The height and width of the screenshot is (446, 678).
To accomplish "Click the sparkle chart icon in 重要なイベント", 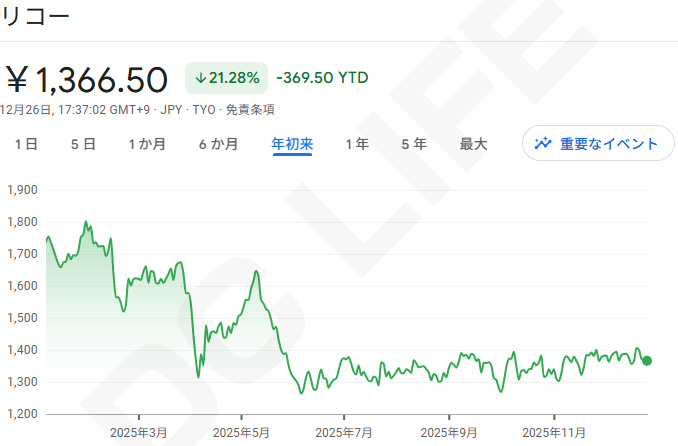I will click(543, 143).
